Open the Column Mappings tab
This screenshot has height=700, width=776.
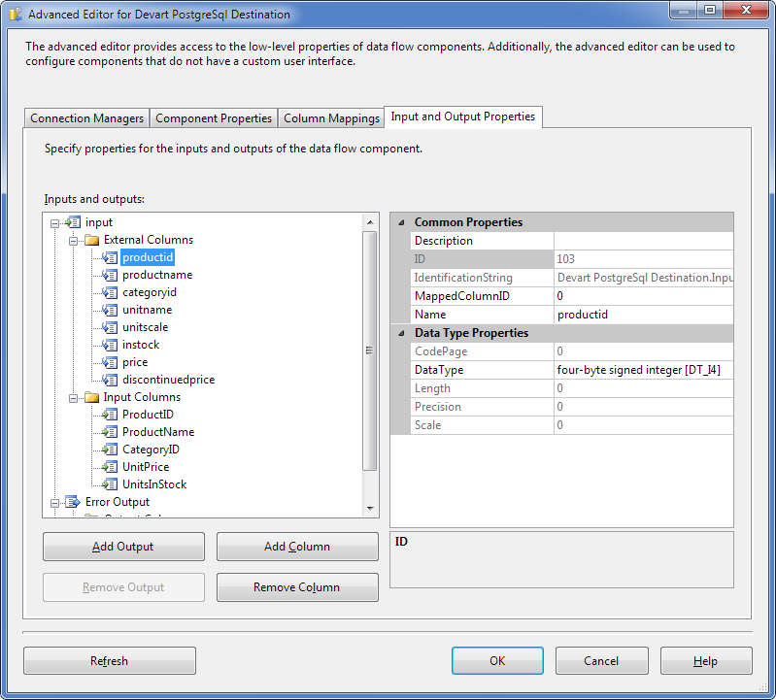(x=331, y=118)
